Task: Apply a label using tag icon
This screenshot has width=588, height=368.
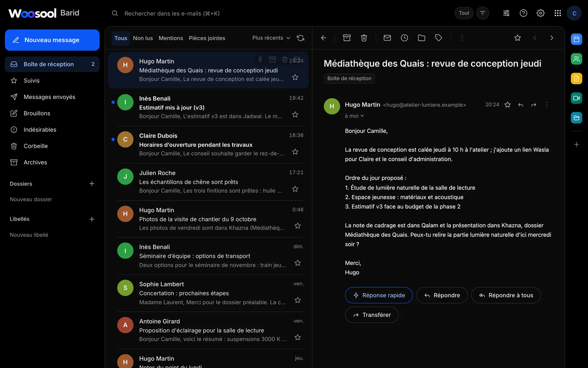Action: click(x=438, y=38)
